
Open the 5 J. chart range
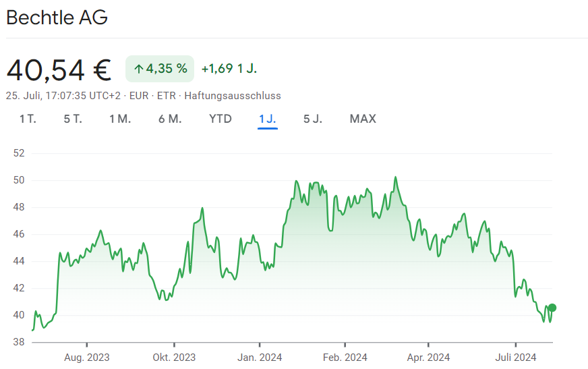[x=313, y=119]
